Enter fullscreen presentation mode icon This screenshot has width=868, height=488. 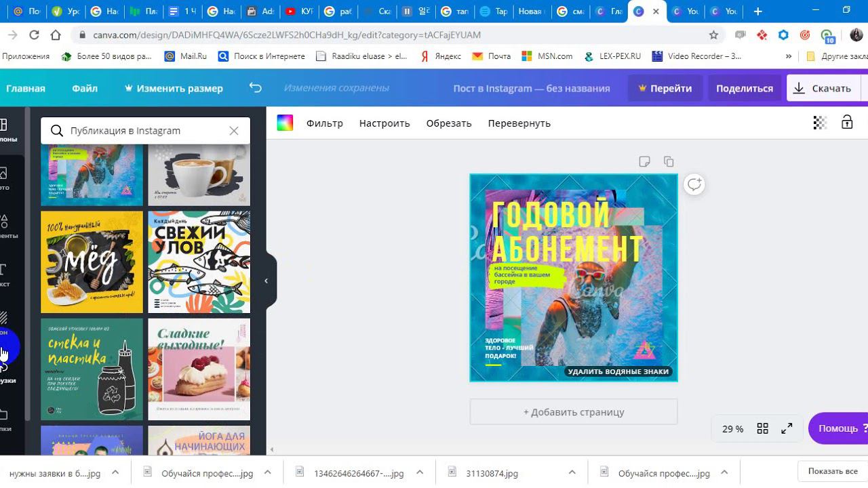787,428
